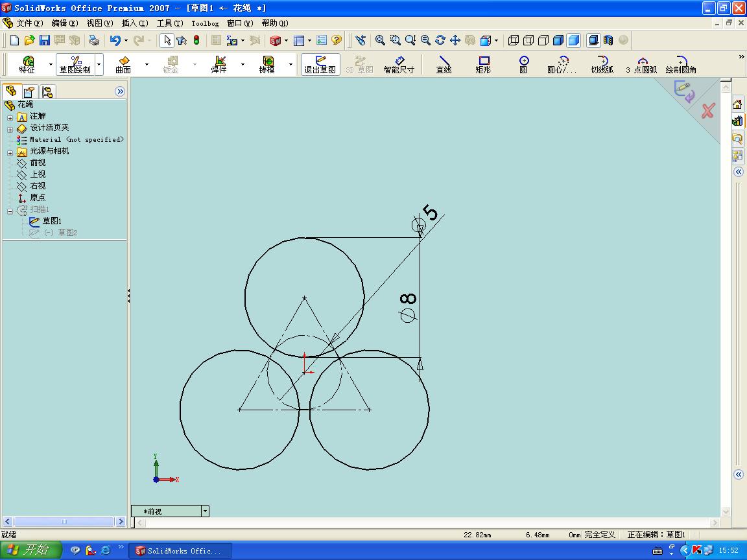Cancel sketch with the red X corner icon
Screen dimensions: 747x560
click(x=708, y=110)
